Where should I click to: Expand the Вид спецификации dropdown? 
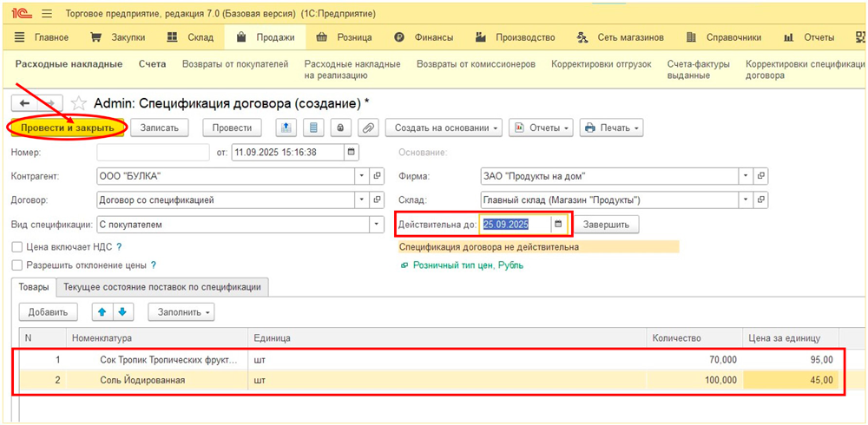point(376,225)
